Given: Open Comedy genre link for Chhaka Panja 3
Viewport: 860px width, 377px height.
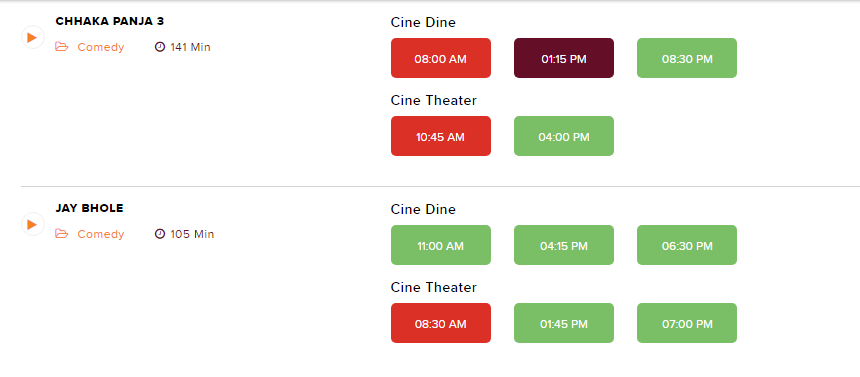Looking at the screenshot, I should [101, 47].
